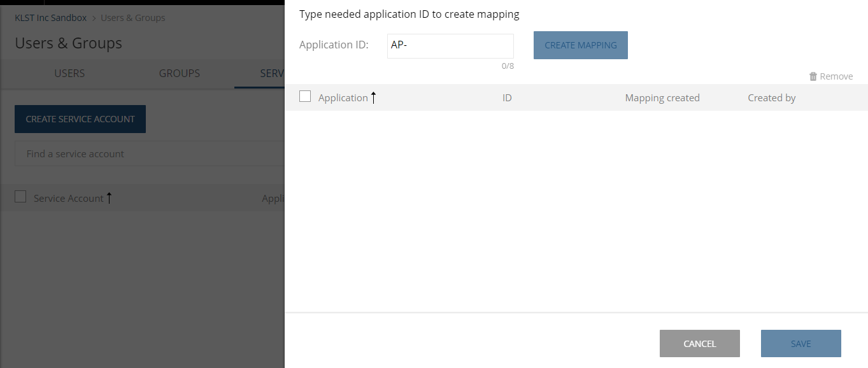Click the Application ID: label
Screen dimensions: 868x368
pos(334,45)
